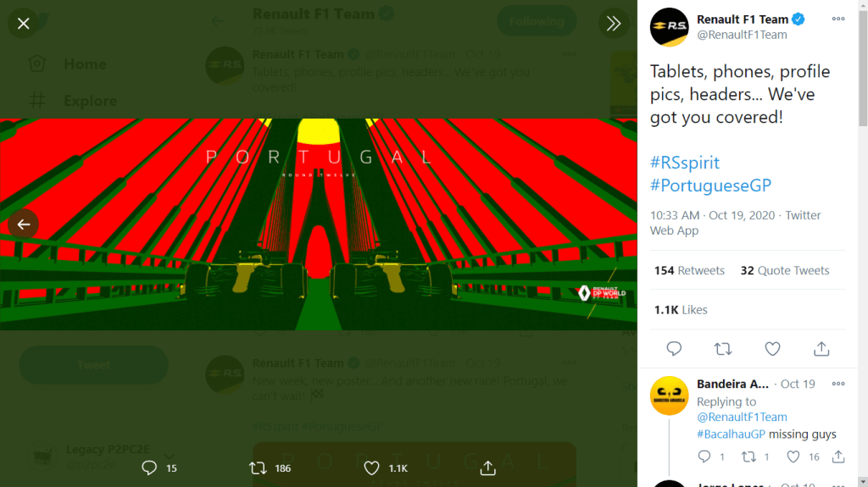Image resolution: width=868 pixels, height=487 pixels.
Task: View the 154 Retweets list
Action: point(689,270)
